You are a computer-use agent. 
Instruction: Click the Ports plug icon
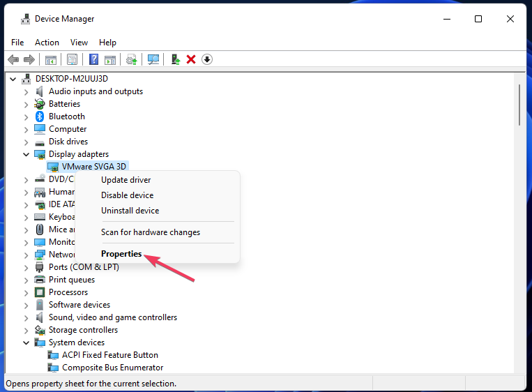40,267
